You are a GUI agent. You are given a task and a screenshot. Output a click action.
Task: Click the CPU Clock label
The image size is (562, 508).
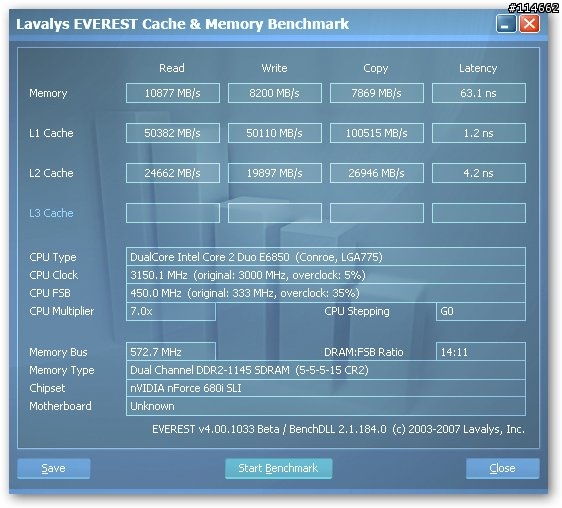[x=53, y=275]
